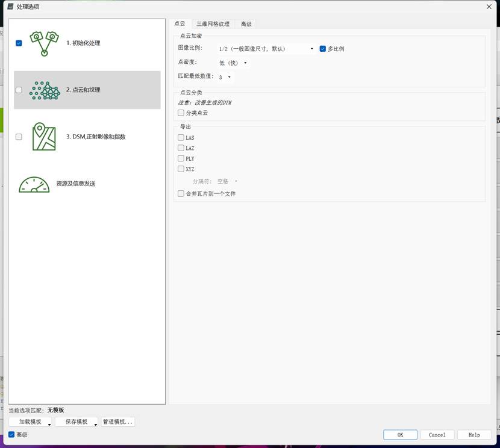Viewport: 500px width, 448px height.
Task: Enable step 3 DSM,正射影像和指数 checkbox
Action: click(x=19, y=137)
